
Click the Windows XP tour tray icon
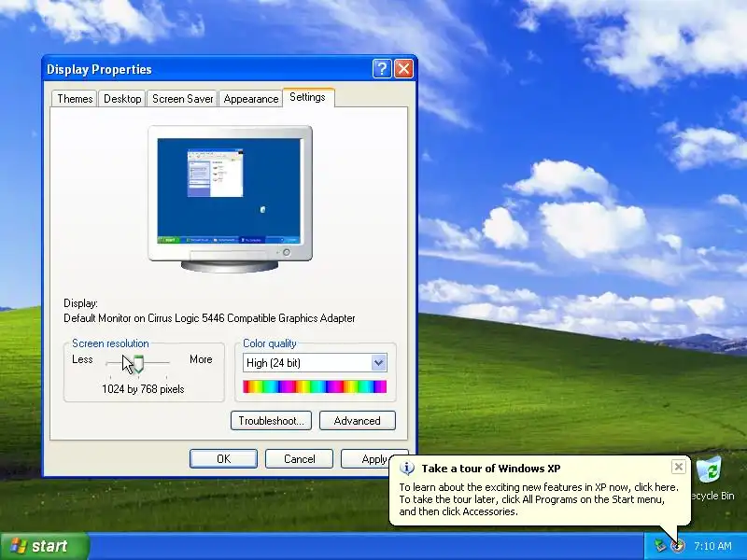pos(677,545)
